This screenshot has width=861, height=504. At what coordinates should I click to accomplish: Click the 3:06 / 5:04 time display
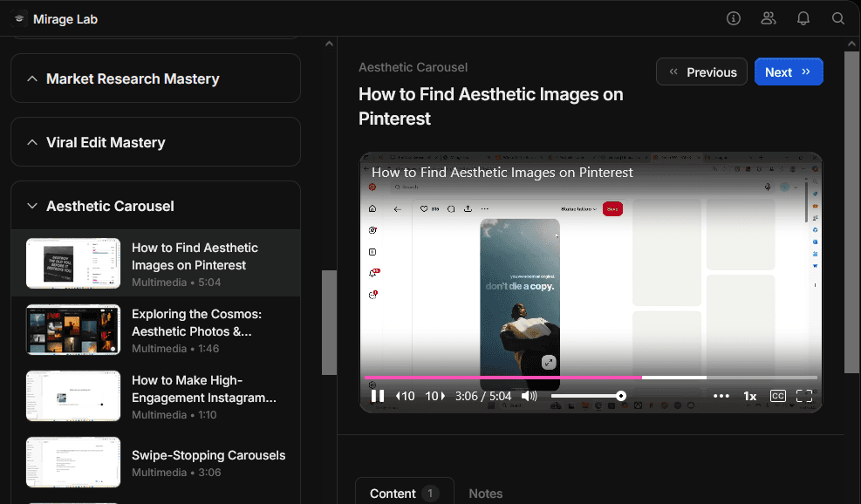click(x=483, y=396)
